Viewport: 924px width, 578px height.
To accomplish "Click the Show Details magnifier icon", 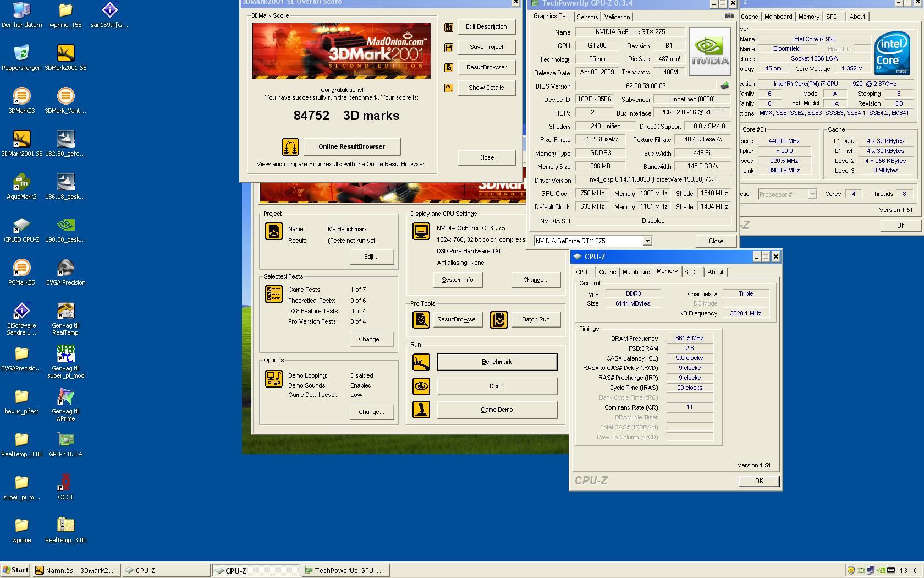I will point(449,88).
